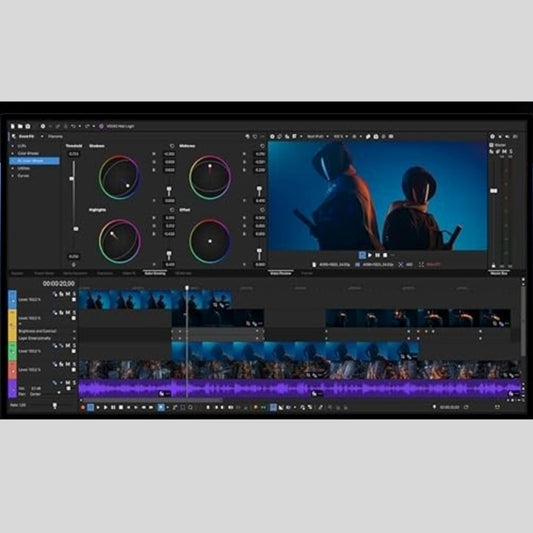Expand the Layer Dimensionality track row

pos(74,339)
